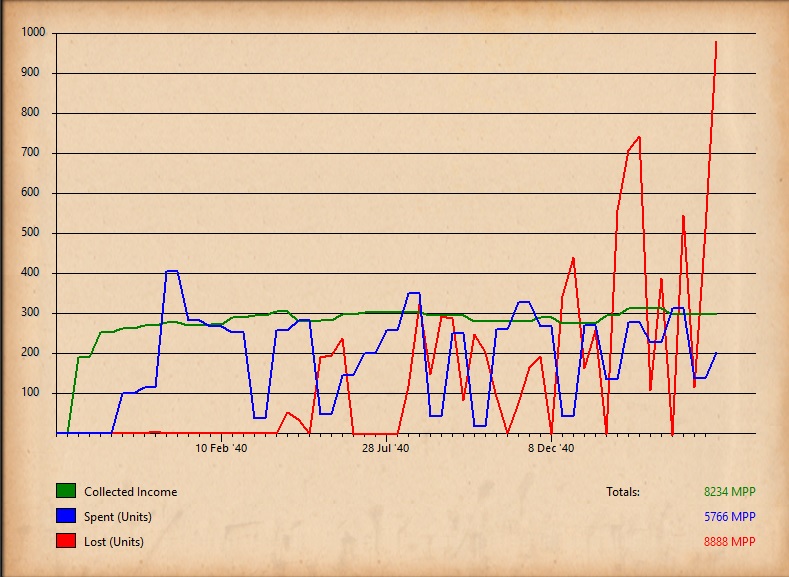Click the 8888 MPP total value
This screenshot has width=789, height=577.
(730, 542)
